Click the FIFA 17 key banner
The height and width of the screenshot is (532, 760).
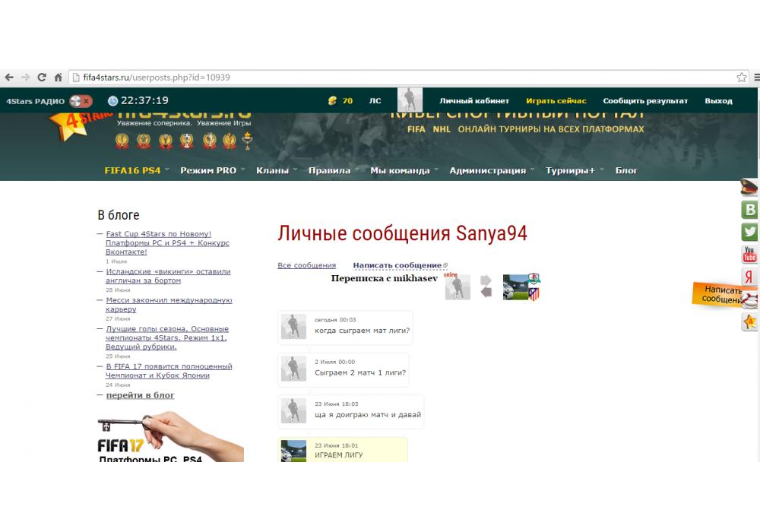coord(170,436)
